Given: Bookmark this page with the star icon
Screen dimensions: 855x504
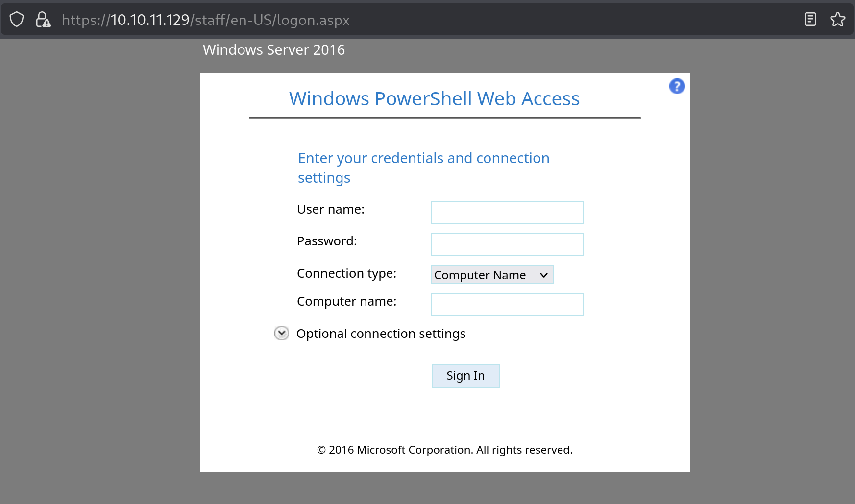Looking at the screenshot, I should point(837,20).
